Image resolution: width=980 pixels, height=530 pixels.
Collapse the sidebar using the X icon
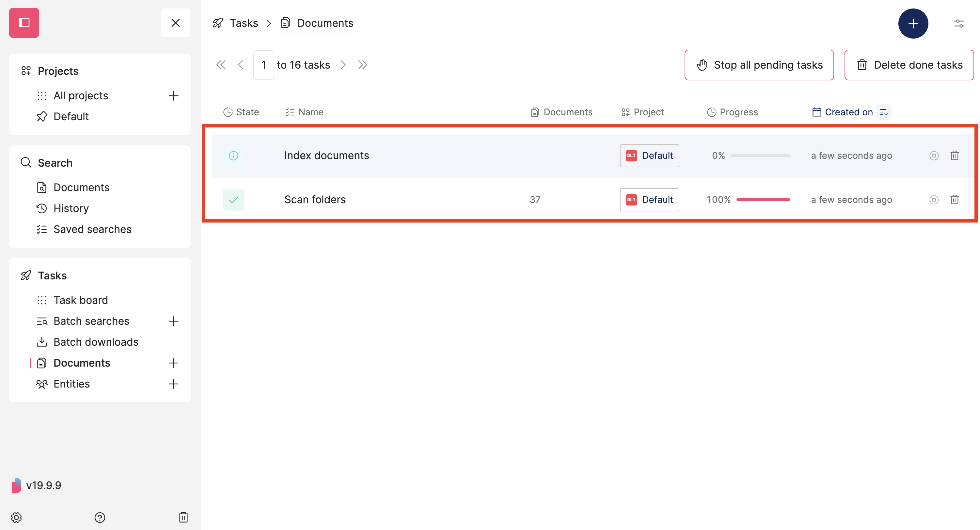coord(175,23)
